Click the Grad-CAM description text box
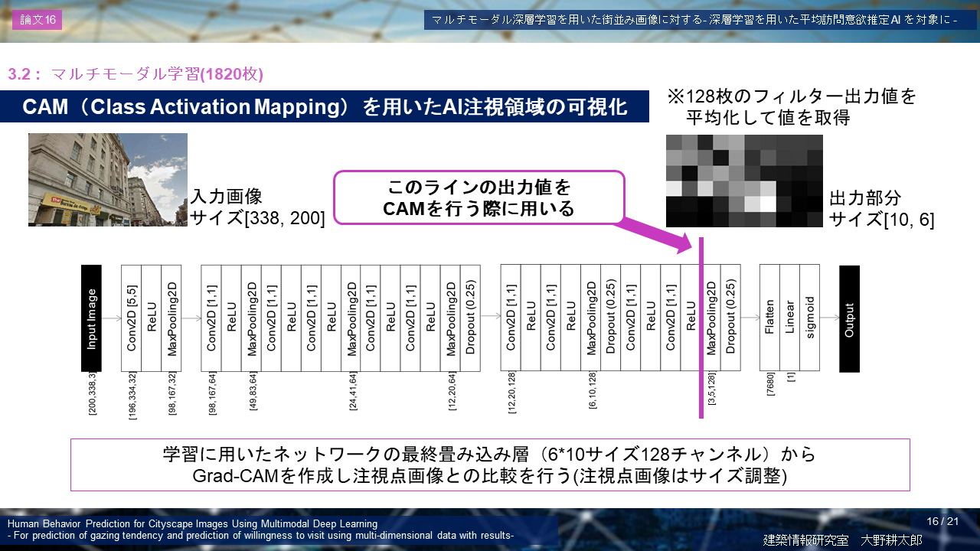980x551 pixels. coord(490,465)
